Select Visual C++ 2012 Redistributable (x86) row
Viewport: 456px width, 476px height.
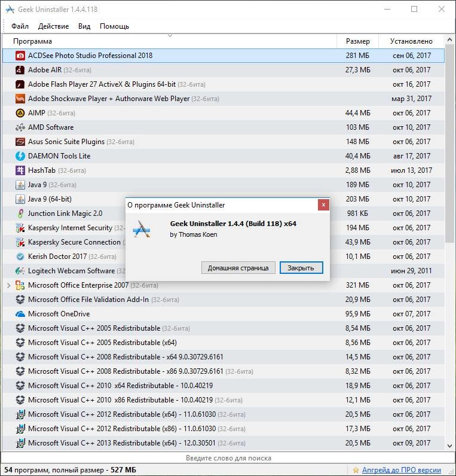coord(224,429)
